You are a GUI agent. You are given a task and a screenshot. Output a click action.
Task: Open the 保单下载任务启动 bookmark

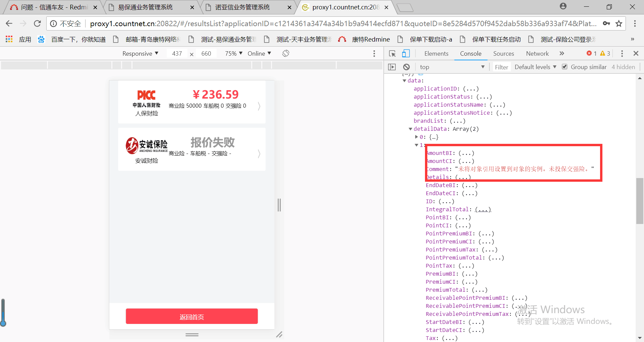point(490,39)
